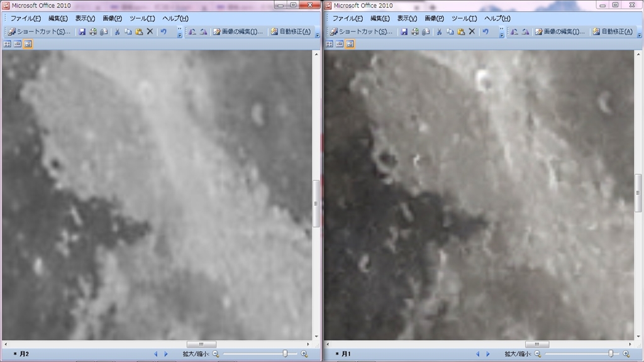Click vertical scrollbar thumb in right window
Viewport: 644px width, 362px height.
click(638, 193)
